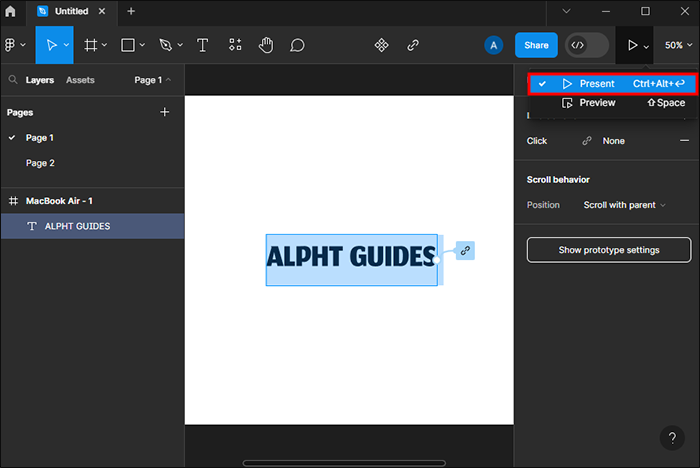
Task: Toggle the Dev Mode switch
Action: (x=587, y=45)
